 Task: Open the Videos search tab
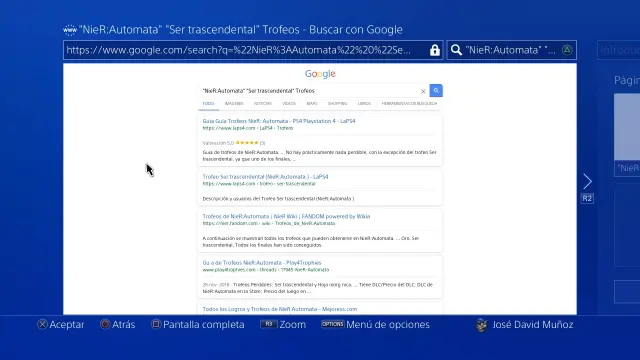tap(289, 104)
